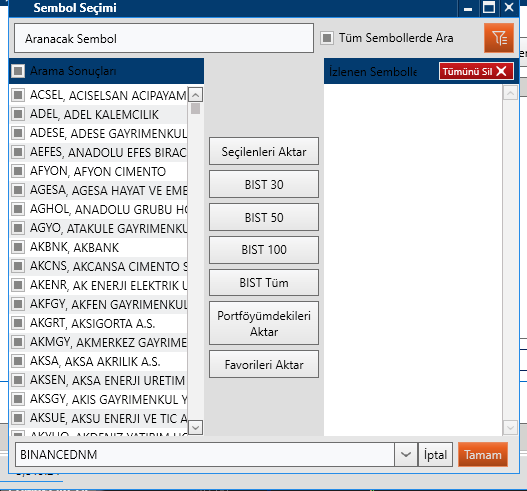Open the BINANCEDNM dropdown arrow
The width and height of the screenshot is (527, 491).
(x=406, y=455)
